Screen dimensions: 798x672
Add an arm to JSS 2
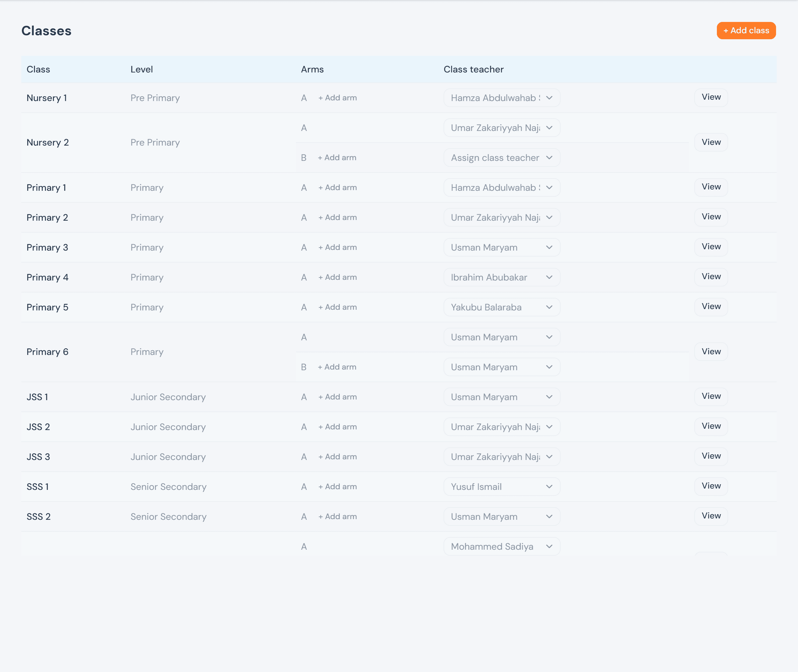337,427
